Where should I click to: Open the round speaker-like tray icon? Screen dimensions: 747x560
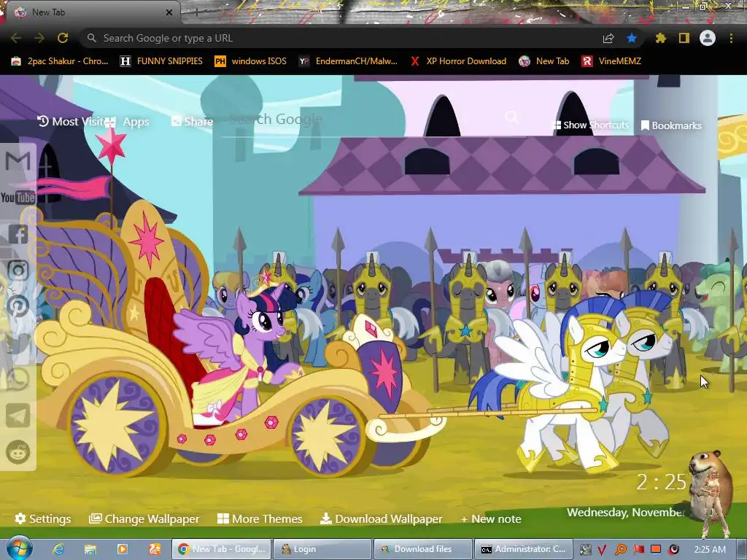(x=673, y=550)
